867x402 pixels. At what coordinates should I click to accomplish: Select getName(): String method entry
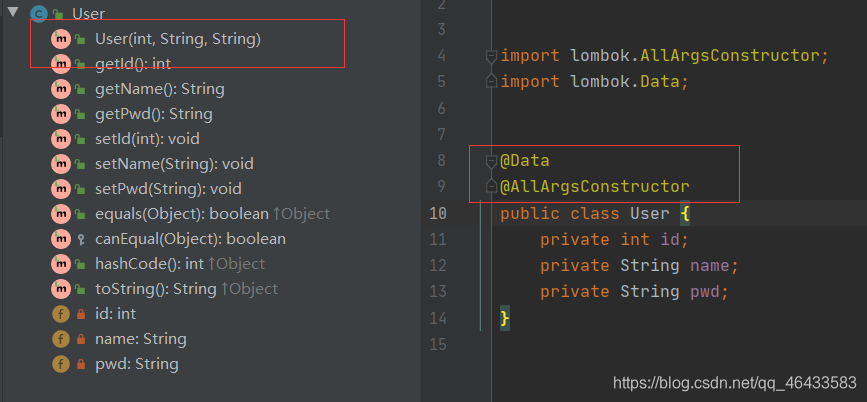pos(159,89)
